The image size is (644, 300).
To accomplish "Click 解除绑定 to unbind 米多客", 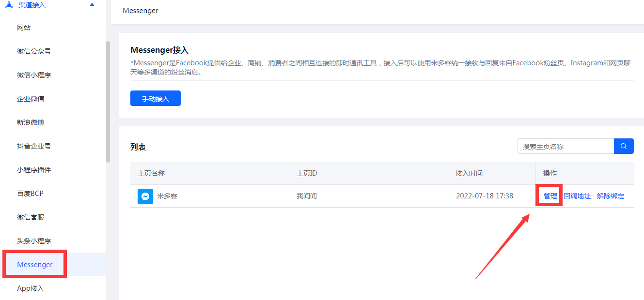I will (x=611, y=196).
